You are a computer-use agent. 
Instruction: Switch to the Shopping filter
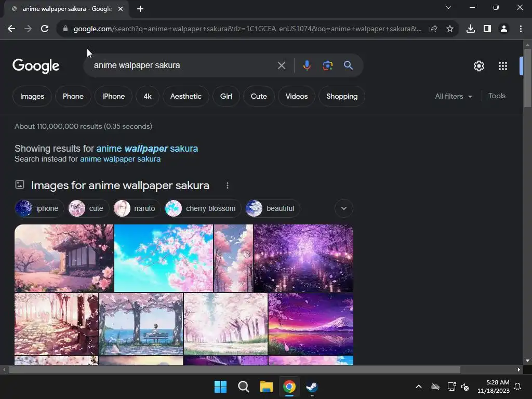pyautogui.click(x=342, y=96)
